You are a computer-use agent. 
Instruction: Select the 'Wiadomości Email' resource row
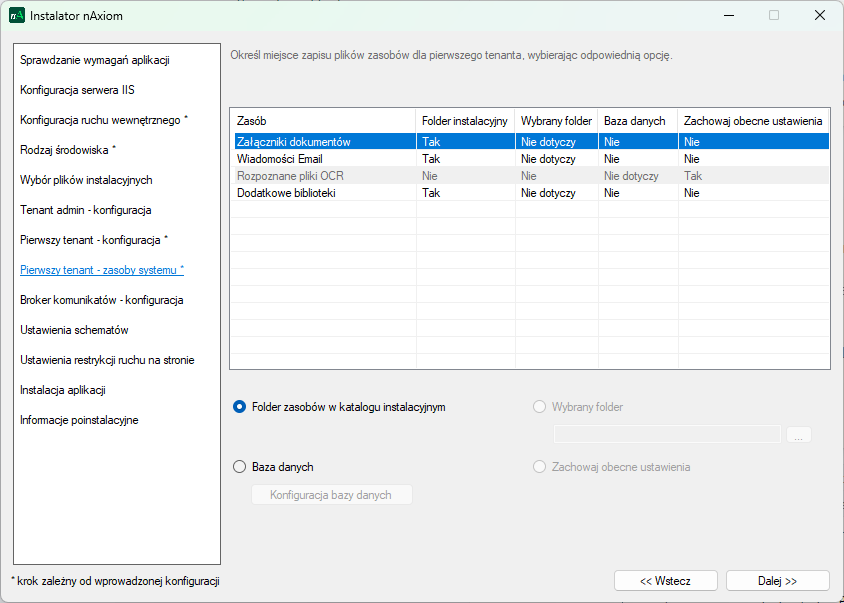tap(279, 159)
